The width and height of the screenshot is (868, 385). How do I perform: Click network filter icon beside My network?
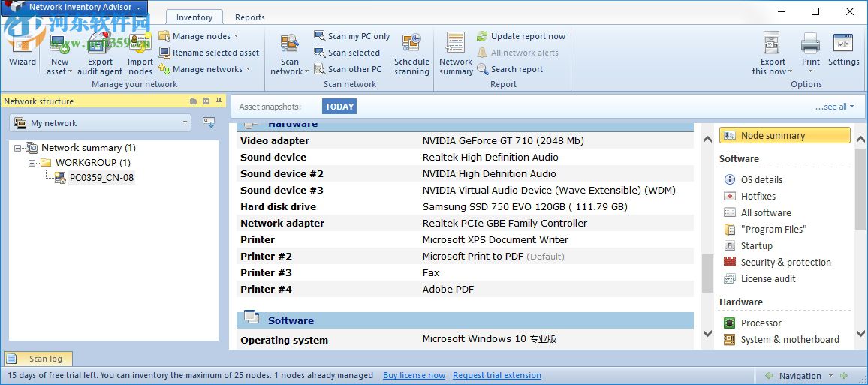(208, 122)
